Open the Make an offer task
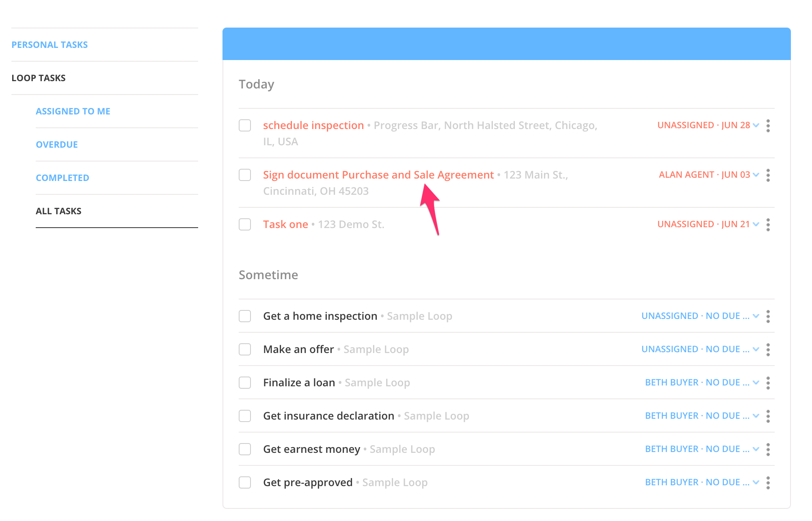Screen dimensions: 812x521 pos(298,349)
